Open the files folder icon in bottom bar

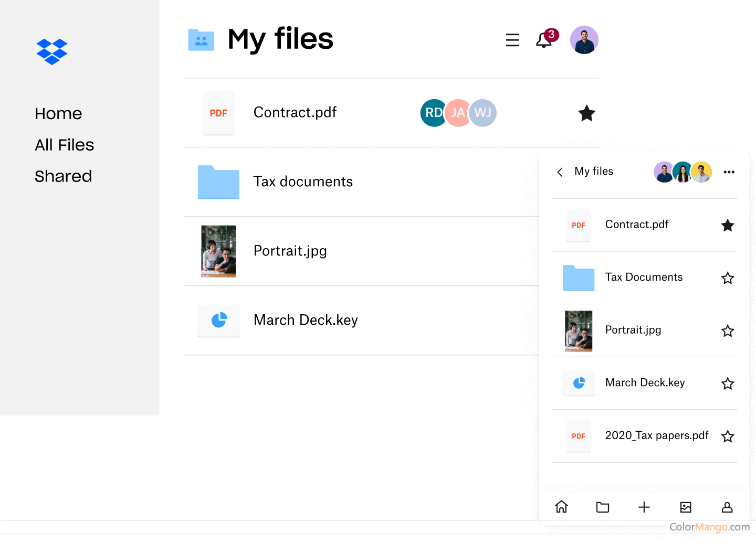click(x=602, y=507)
